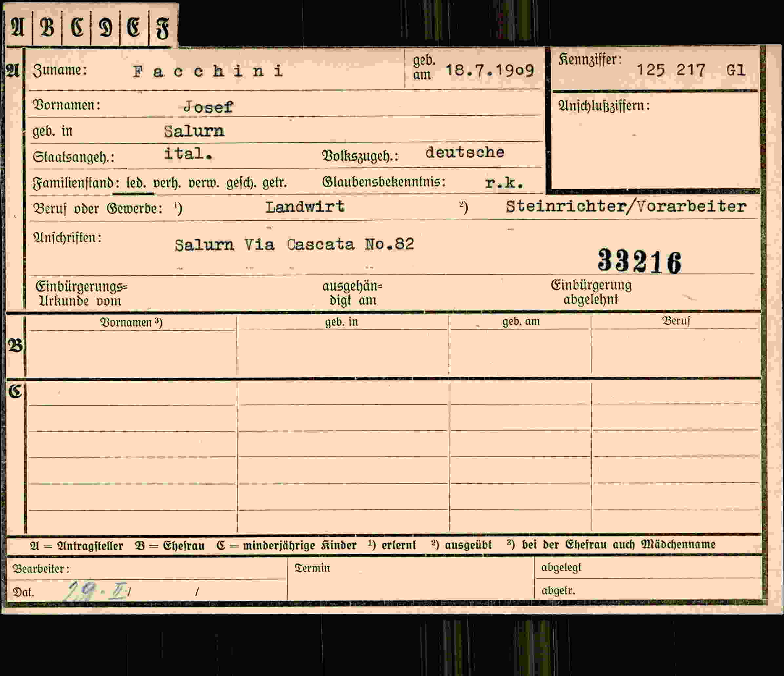Select index tab letter B
Image resolution: width=784 pixels, height=676 pixels.
(x=47, y=28)
